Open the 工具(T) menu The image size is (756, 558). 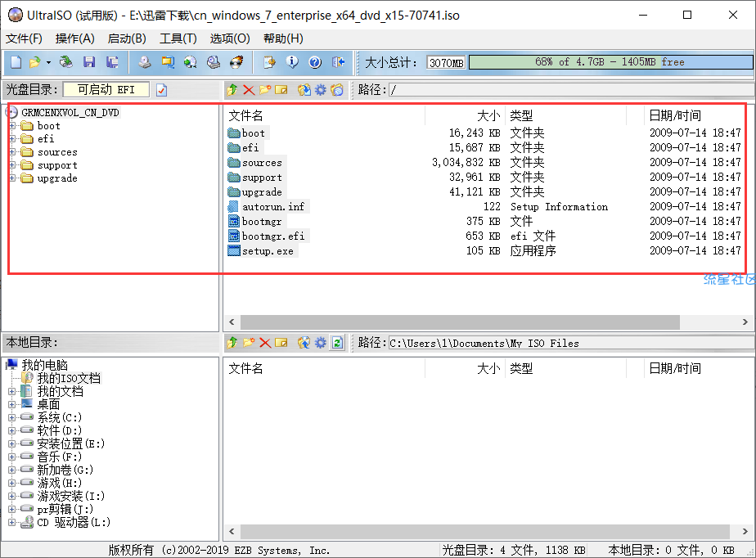178,38
